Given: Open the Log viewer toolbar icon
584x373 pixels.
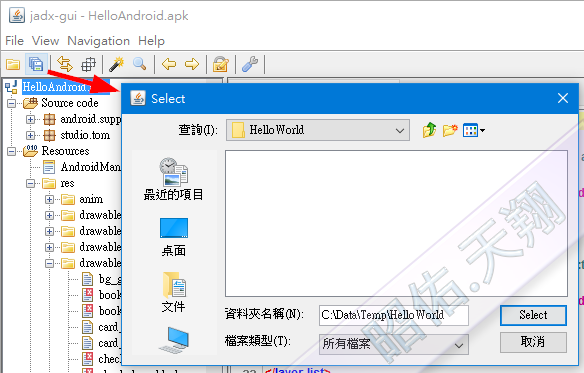Looking at the screenshot, I should point(220,64).
